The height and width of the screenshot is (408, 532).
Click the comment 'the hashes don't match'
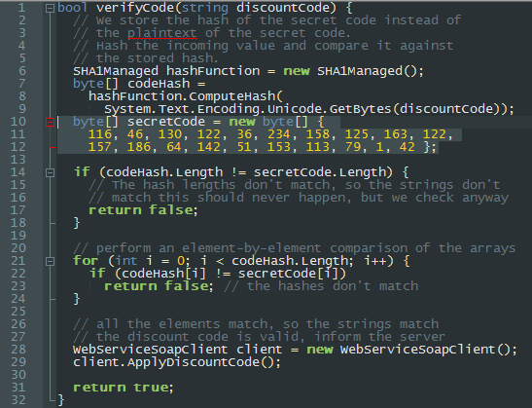coord(321,286)
